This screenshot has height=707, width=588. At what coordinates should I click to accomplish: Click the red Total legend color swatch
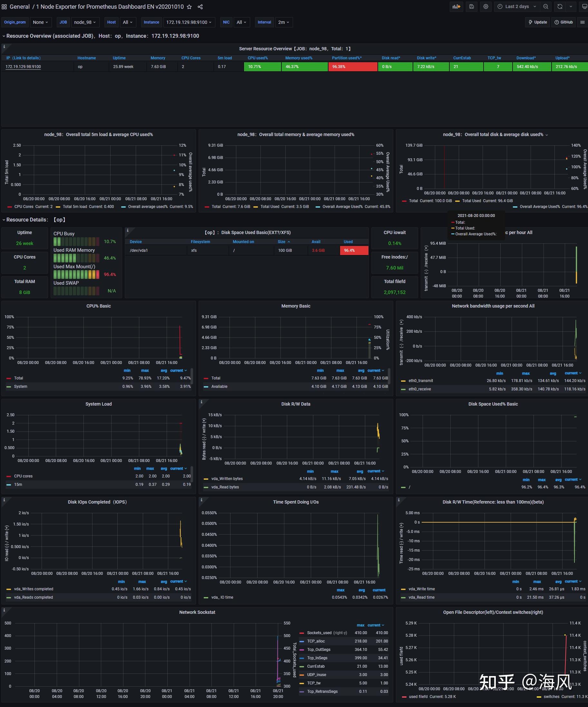pos(9,378)
